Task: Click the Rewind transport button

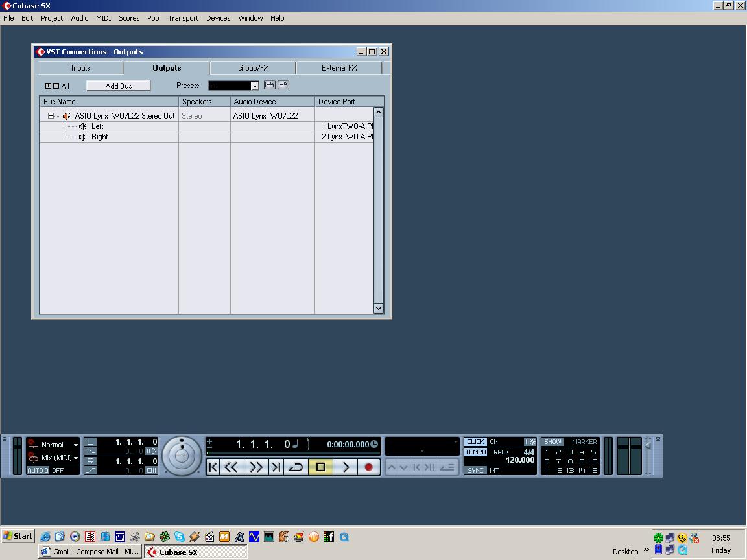Action: pos(231,467)
